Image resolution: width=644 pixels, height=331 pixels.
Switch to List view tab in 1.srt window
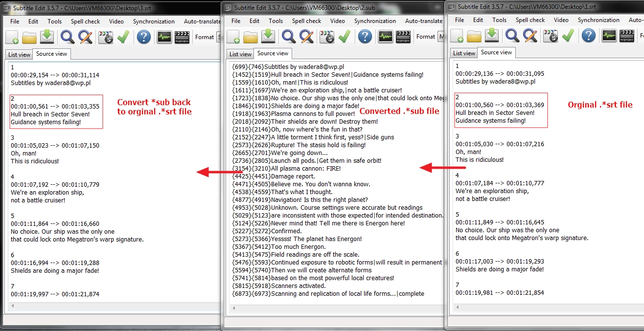(464, 53)
